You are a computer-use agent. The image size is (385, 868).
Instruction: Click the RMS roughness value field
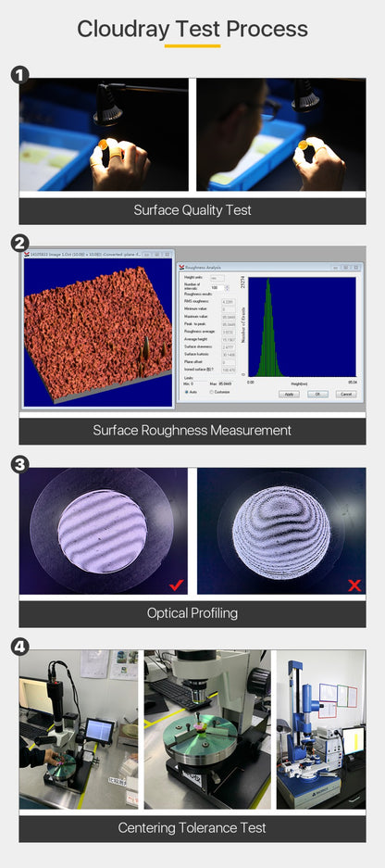click(x=229, y=302)
